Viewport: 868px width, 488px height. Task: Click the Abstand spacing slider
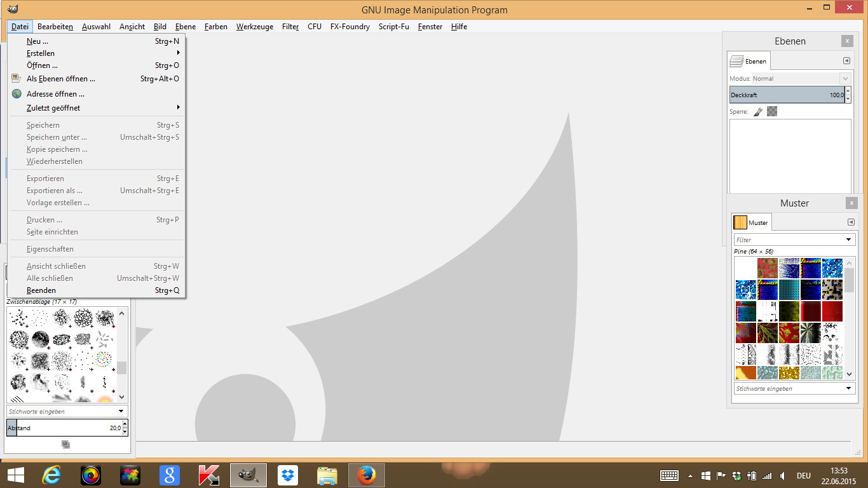click(x=64, y=428)
